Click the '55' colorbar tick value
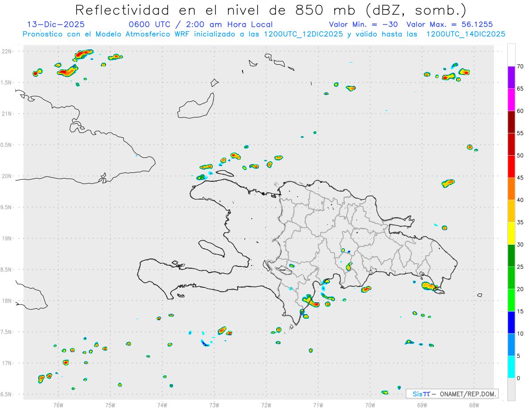Viewport: 532px width, 411px height. point(520,133)
